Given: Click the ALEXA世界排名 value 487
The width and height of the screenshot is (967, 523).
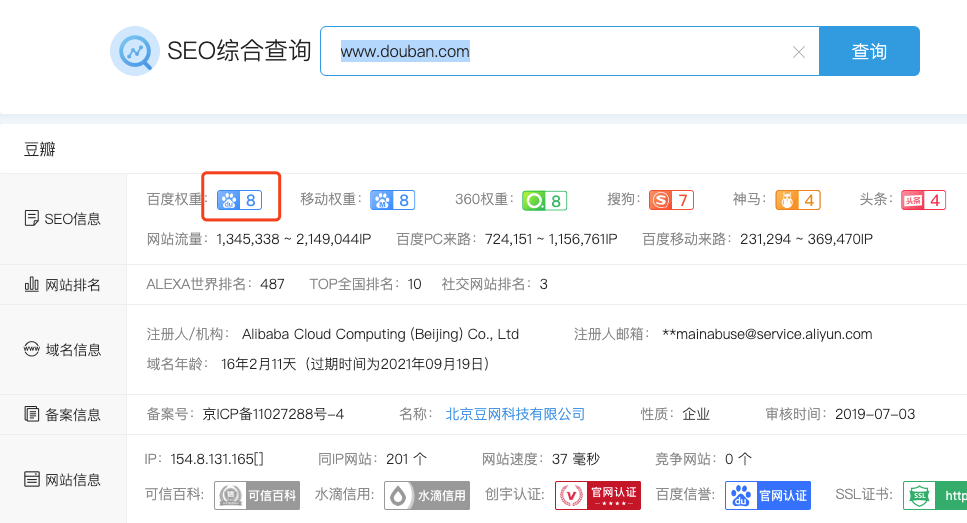Looking at the screenshot, I should coord(272,284).
